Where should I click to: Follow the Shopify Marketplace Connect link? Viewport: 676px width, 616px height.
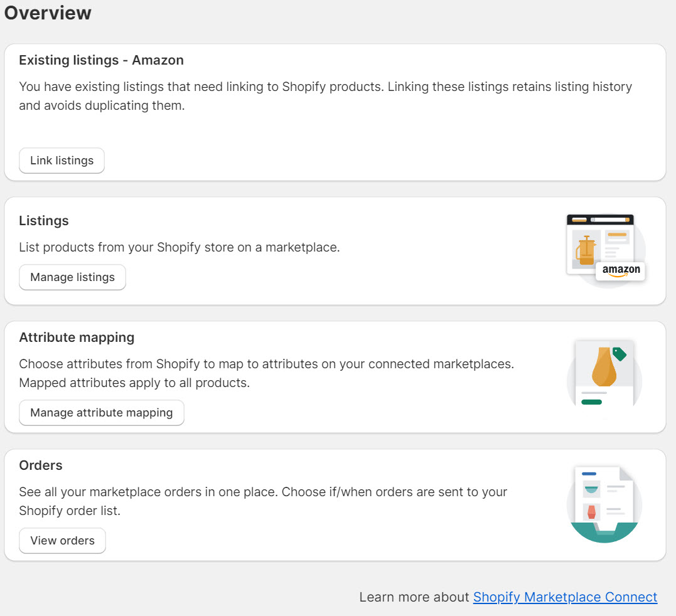pyautogui.click(x=565, y=597)
